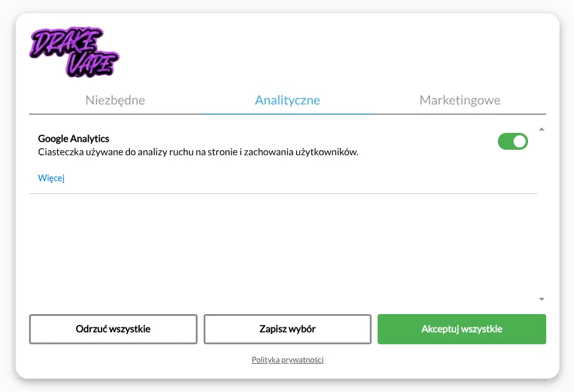Image resolution: width=574 pixels, height=392 pixels.
Task: Click the Google Analytics heading
Action: click(74, 139)
